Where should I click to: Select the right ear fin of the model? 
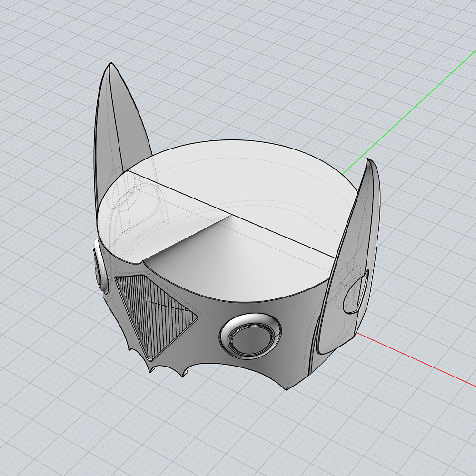click(349, 258)
